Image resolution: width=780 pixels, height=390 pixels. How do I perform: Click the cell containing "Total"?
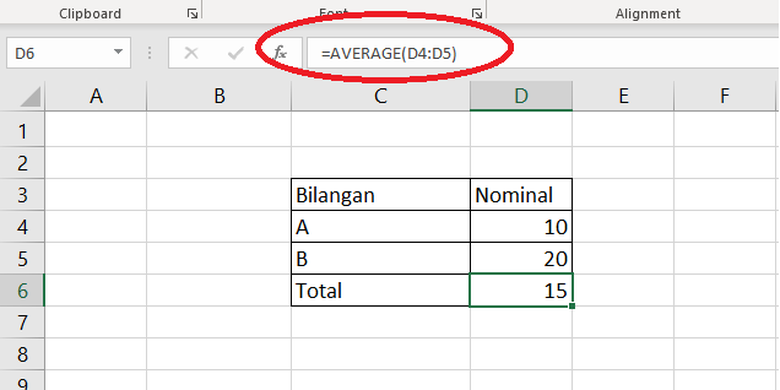point(381,290)
